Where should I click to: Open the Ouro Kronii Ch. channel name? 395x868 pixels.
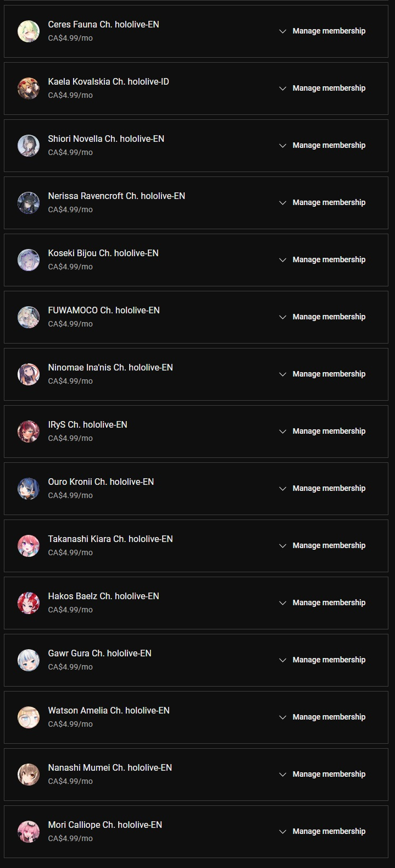(101, 482)
